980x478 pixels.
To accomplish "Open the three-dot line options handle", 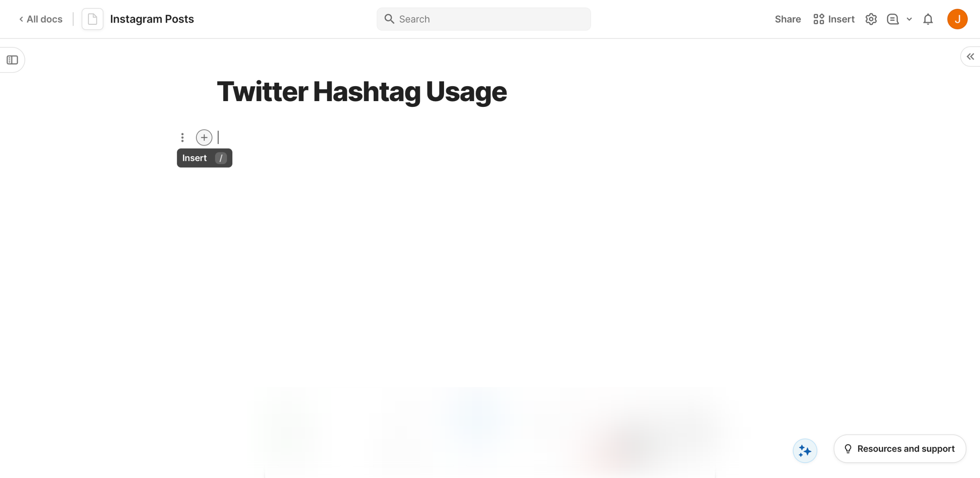I will click(x=183, y=138).
